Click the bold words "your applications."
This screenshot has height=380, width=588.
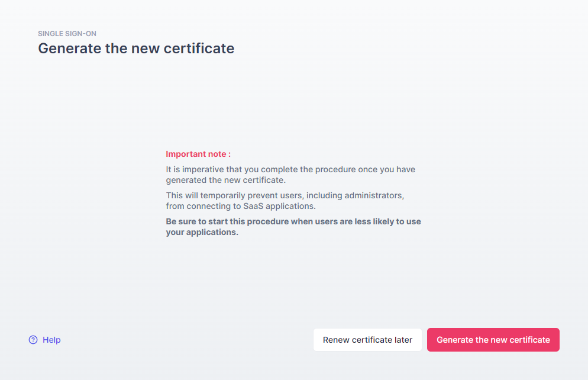tap(202, 232)
